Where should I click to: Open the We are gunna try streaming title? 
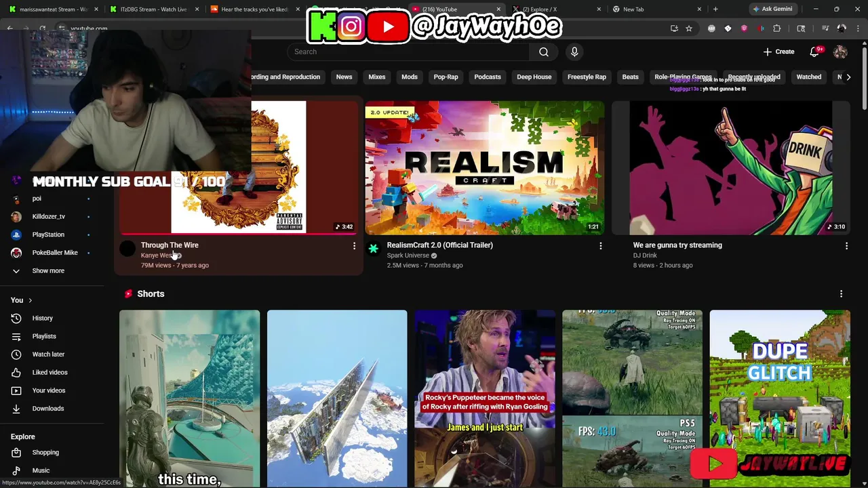point(677,245)
